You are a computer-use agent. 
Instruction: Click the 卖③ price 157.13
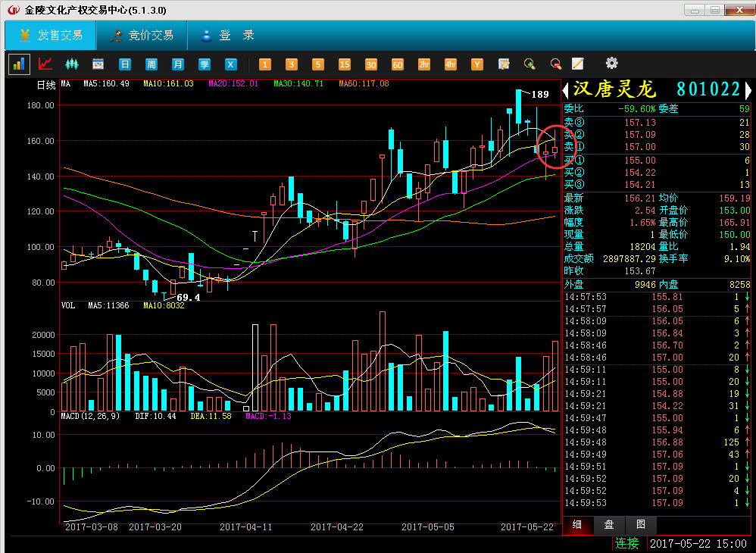click(x=640, y=123)
